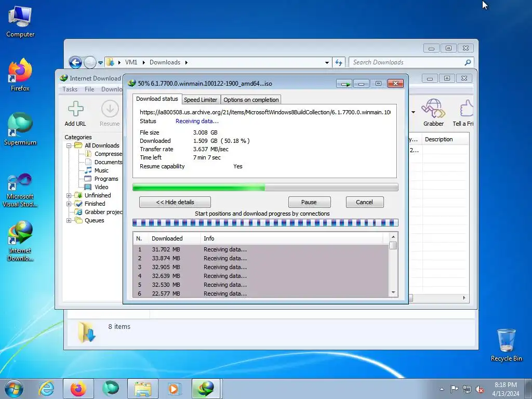Expand the Finished category
The height and width of the screenshot is (399, 532).
[69, 204]
